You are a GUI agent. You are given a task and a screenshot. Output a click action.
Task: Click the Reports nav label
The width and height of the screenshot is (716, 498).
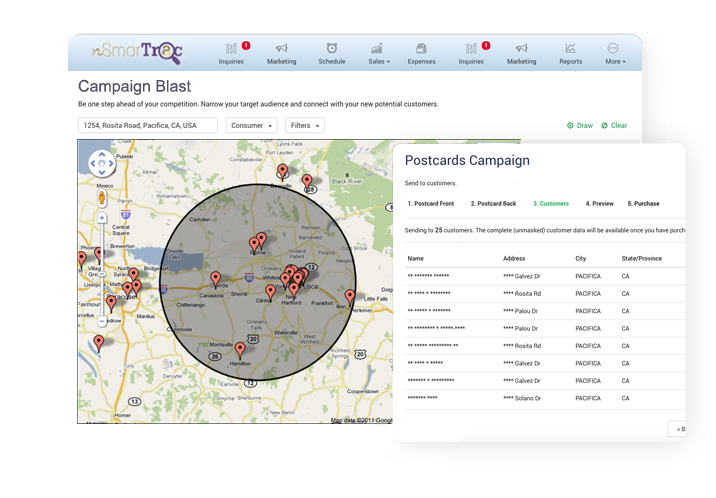click(x=571, y=62)
